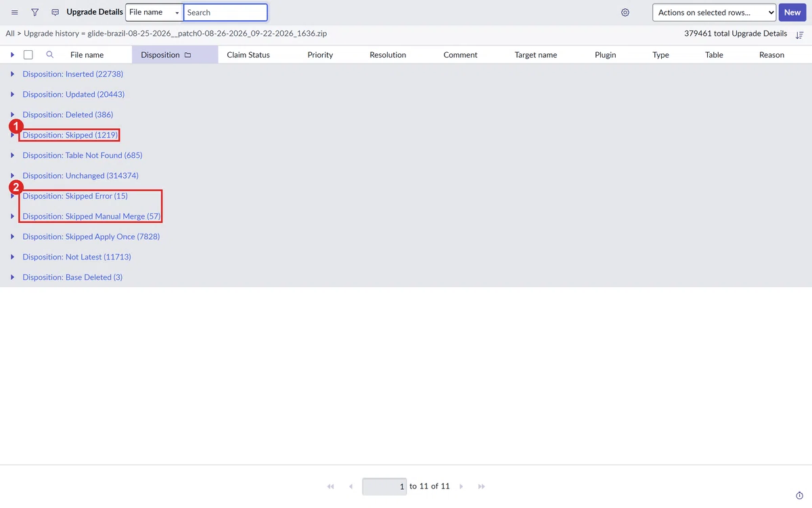This screenshot has height=508, width=812.
Task: Click the Upgrade Details list title
Action: (x=95, y=12)
